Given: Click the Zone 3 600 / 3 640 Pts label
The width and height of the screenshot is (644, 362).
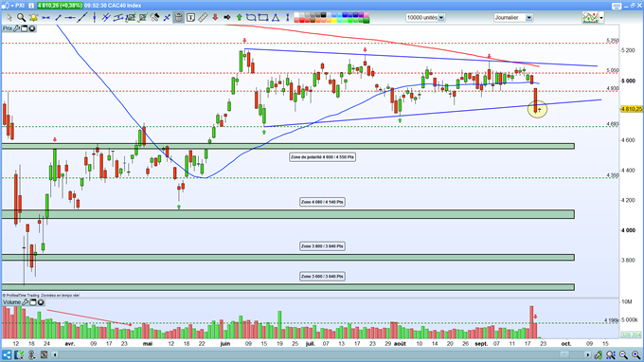Looking at the screenshot, I should pyautogui.click(x=322, y=276).
